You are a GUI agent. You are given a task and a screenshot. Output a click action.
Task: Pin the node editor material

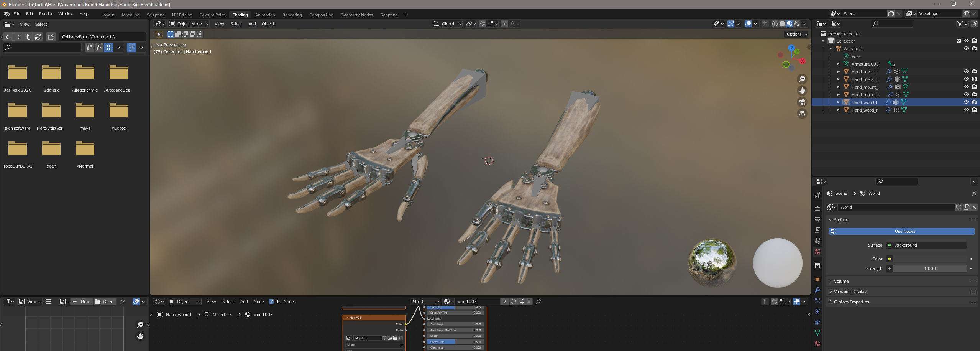click(538, 302)
